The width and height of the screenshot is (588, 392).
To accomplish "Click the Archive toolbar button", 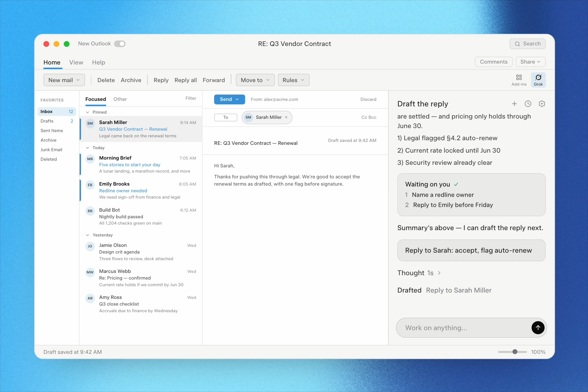I will [131, 80].
